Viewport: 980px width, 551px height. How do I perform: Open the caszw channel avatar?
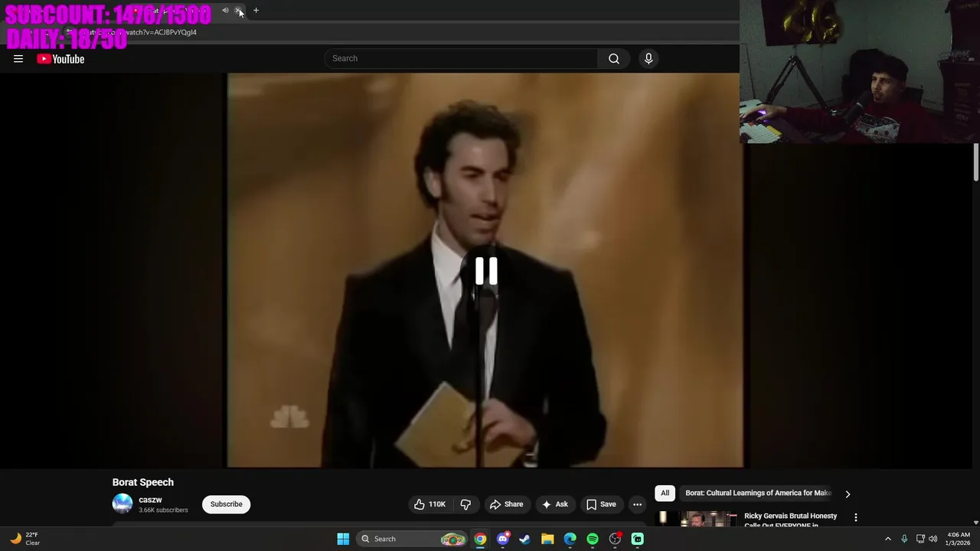pos(122,504)
